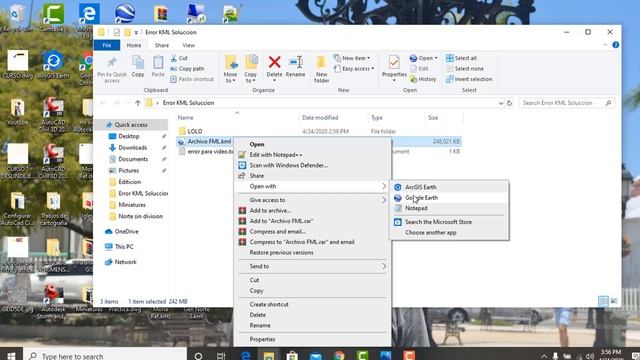Switch to the View ribbon tab
640x360 pixels.
click(x=188, y=45)
